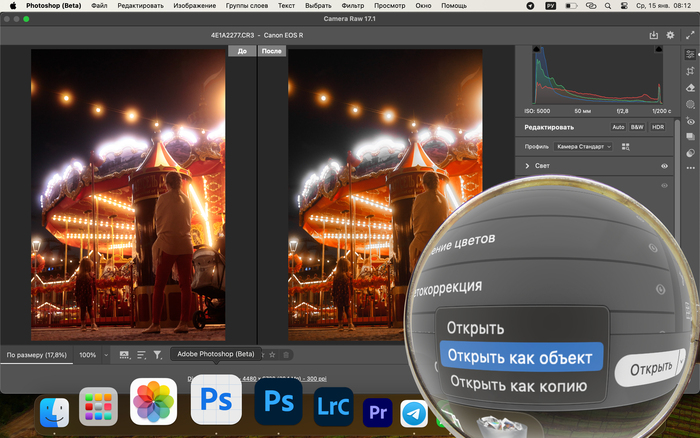Screen dimensions: 700x438
Task: Toggle the highlight clipping warning on histogram
Action: click(658, 50)
